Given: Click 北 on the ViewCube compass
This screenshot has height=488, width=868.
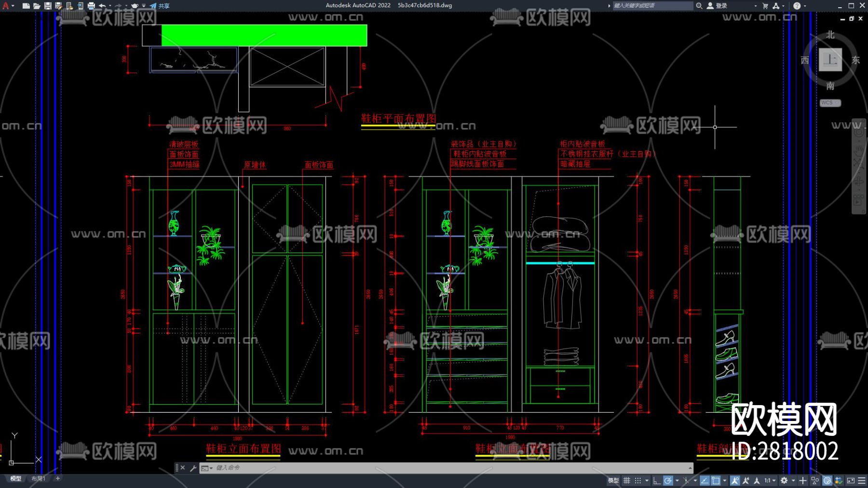Looking at the screenshot, I should coord(830,35).
